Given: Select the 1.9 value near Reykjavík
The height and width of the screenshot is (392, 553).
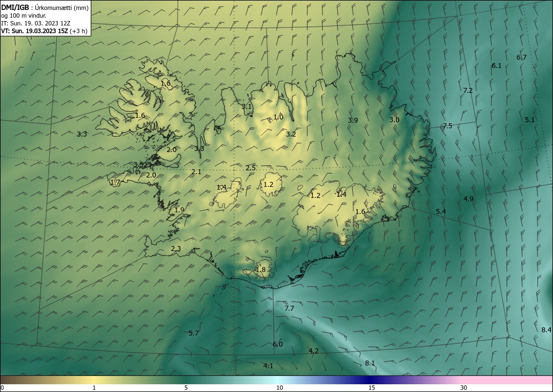Looking at the screenshot, I should [x=180, y=210].
